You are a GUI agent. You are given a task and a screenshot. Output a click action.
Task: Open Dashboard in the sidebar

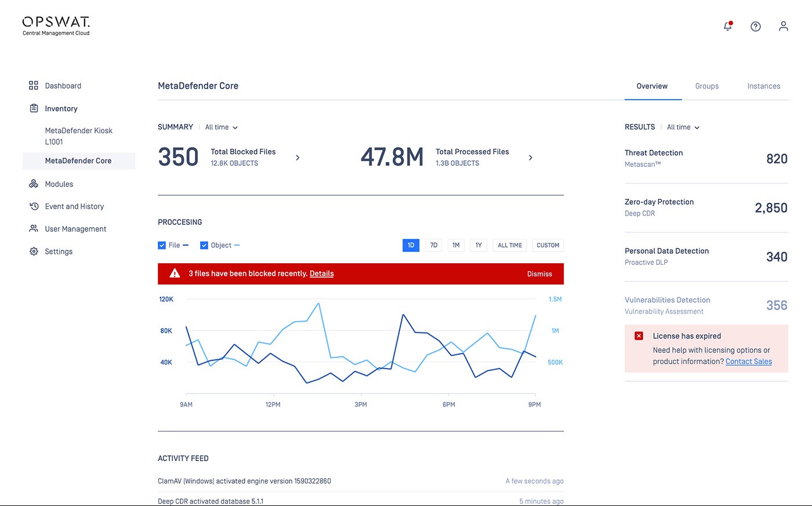click(63, 86)
